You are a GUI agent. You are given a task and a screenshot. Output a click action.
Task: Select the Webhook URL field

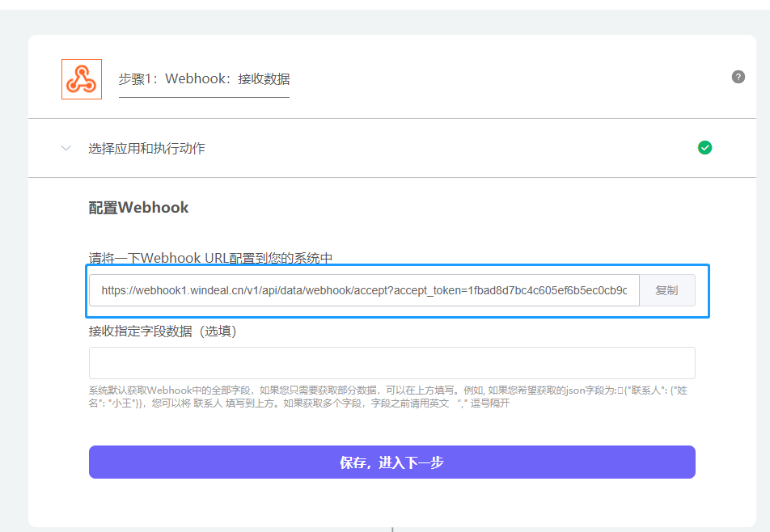coord(364,290)
